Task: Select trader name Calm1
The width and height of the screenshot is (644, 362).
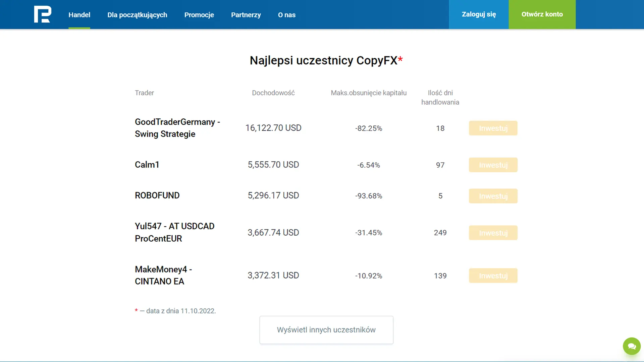Action: [x=147, y=165]
